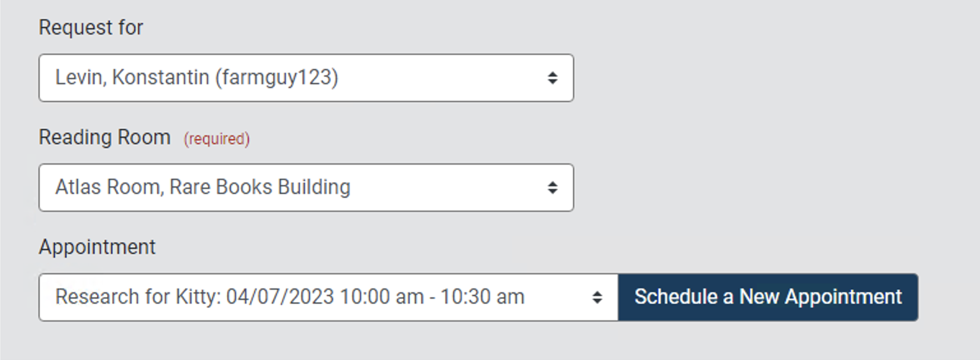Viewport: 980px width, 360px height.
Task: Click the word "Schedule" on dark blue button
Action: [x=676, y=297]
